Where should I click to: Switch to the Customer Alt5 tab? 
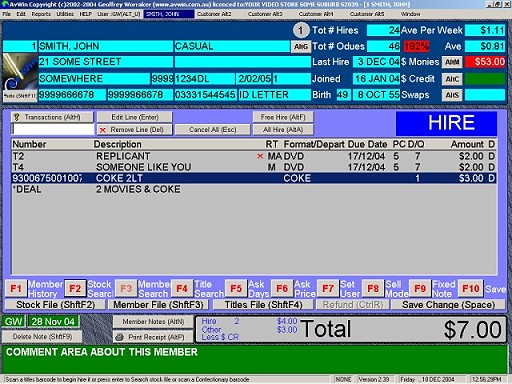pyautogui.click(x=367, y=14)
